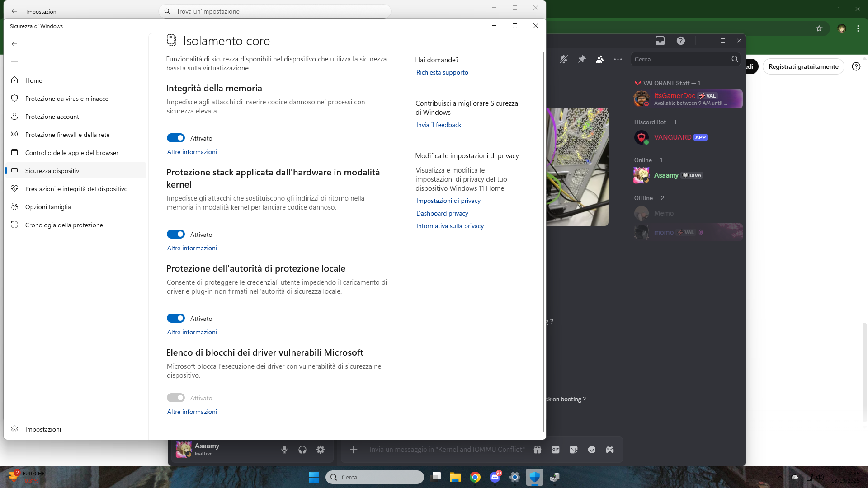Toggle Discord member list icon
Image resolution: width=868 pixels, height=488 pixels.
(600, 59)
